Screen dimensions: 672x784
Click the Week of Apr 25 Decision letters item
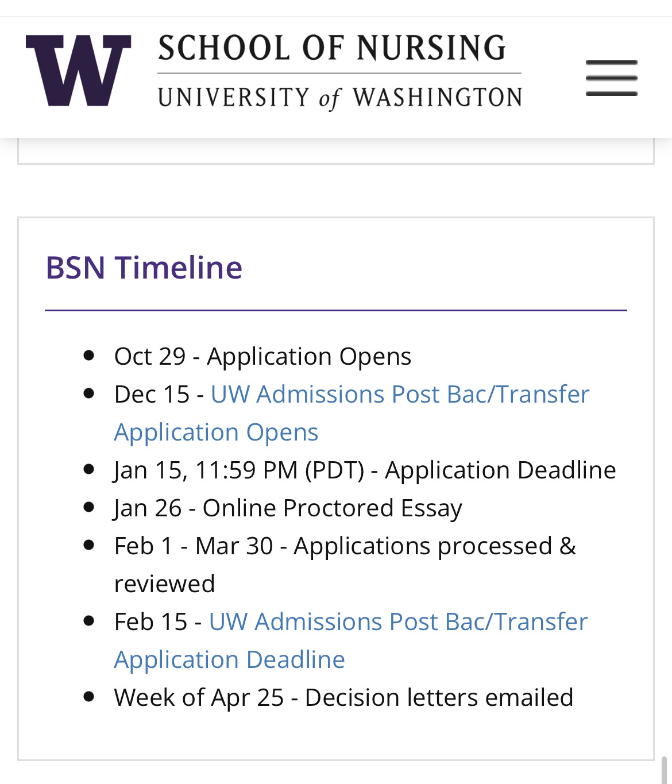click(x=343, y=698)
